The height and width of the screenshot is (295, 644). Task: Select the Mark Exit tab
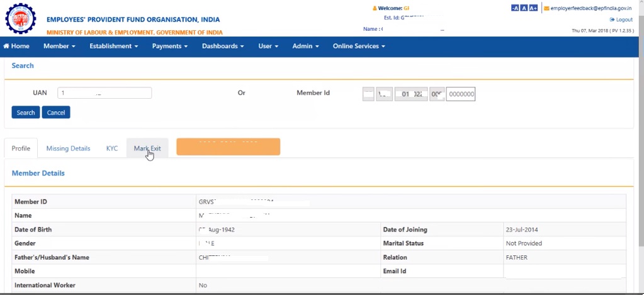pos(147,148)
